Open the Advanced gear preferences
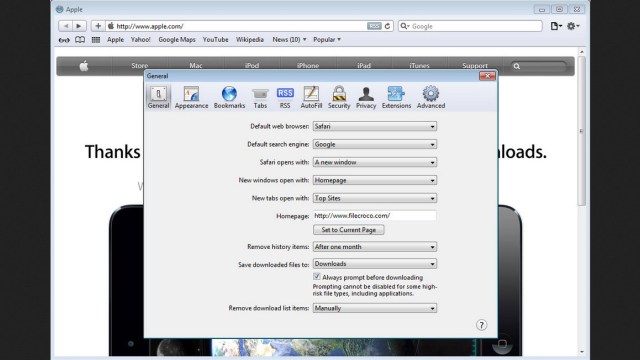This screenshot has width=640, height=360. [x=431, y=98]
